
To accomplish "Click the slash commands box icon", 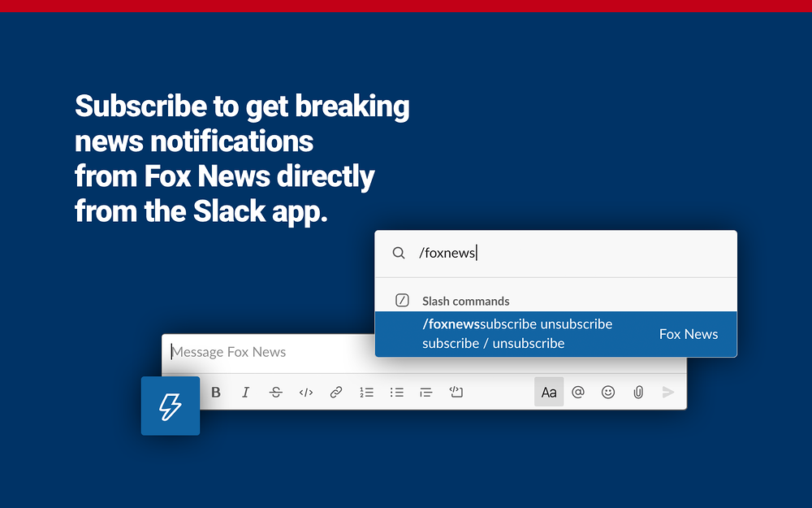I will (x=403, y=300).
